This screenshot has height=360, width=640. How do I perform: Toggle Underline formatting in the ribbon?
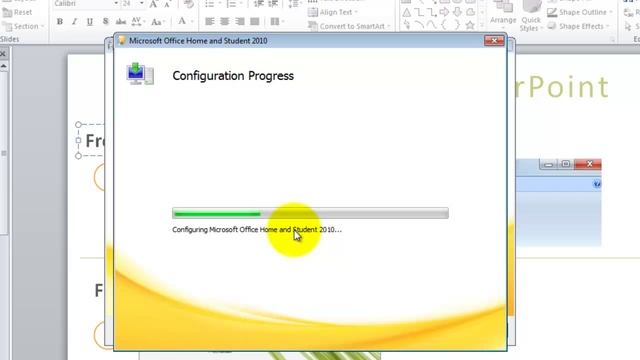pyautogui.click(x=89, y=22)
